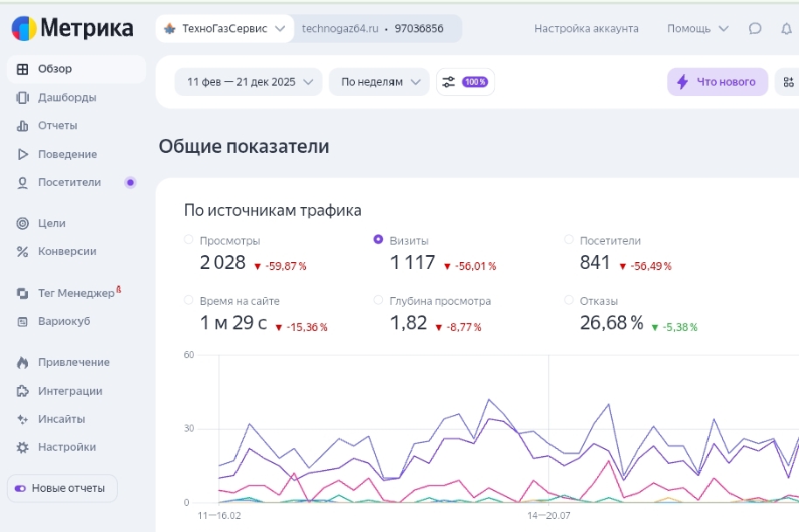Open the chat message bubble icon
Image resolution: width=799 pixels, height=532 pixels.
tap(755, 28)
